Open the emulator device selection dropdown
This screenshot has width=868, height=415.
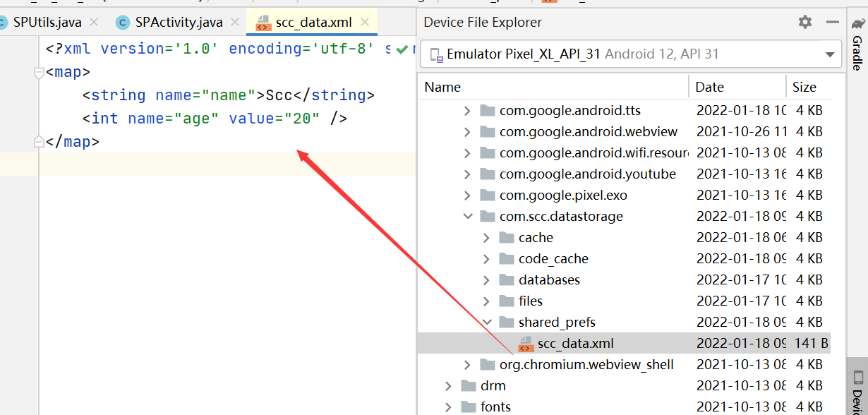click(x=630, y=54)
